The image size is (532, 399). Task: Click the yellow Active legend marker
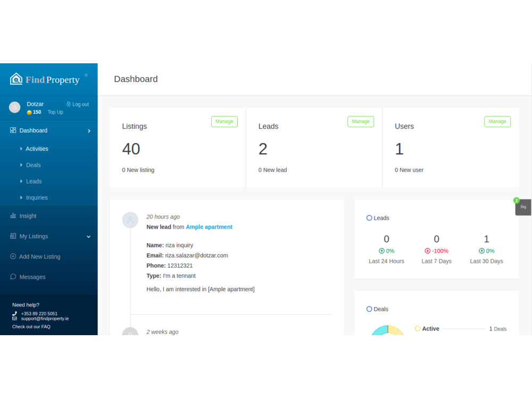pos(418,329)
